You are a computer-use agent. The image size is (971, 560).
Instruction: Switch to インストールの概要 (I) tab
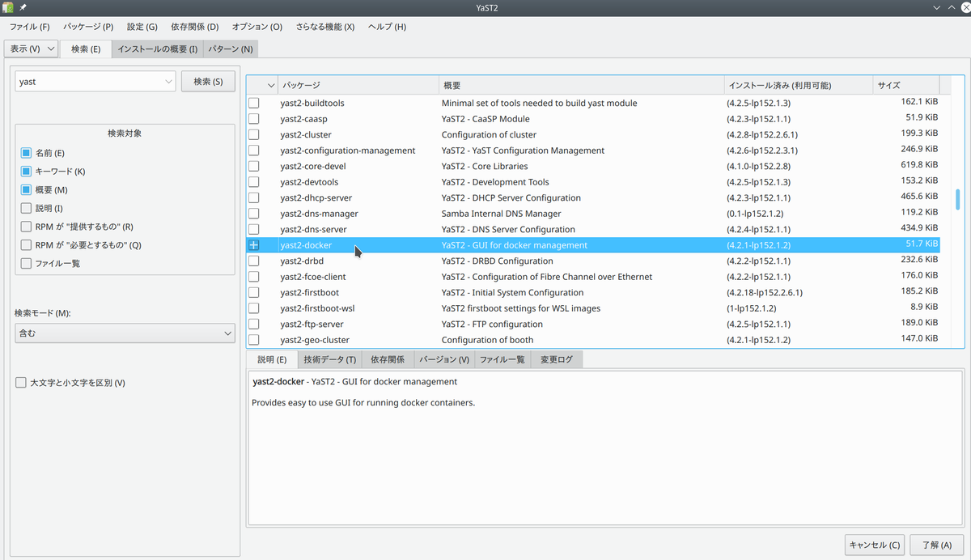(x=158, y=49)
